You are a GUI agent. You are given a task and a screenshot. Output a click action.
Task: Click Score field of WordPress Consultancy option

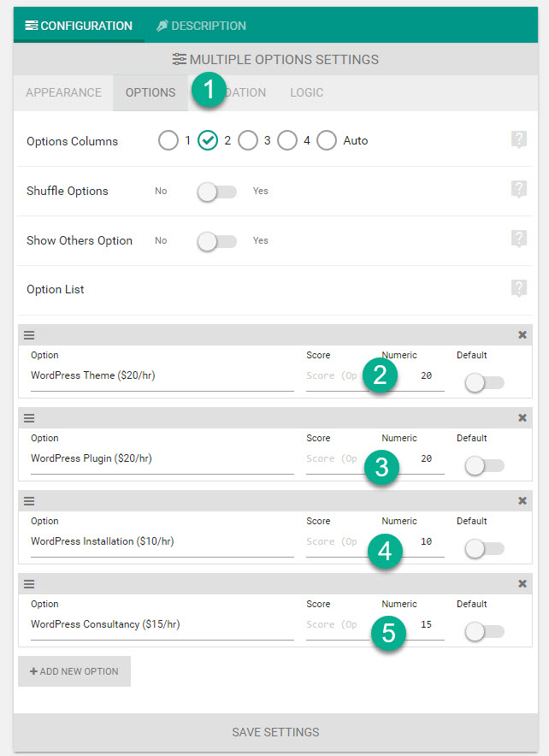pyautogui.click(x=338, y=625)
